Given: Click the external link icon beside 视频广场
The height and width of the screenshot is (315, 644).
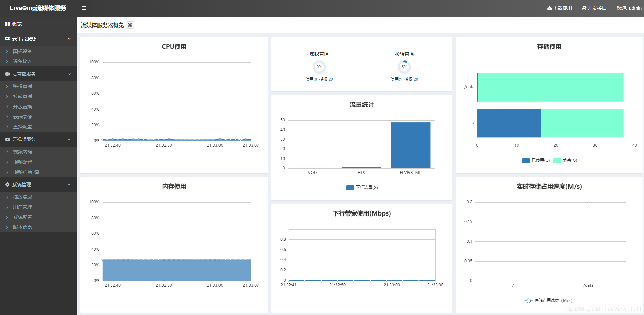Looking at the screenshot, I should pyautogui.click(x=36, y=172).
